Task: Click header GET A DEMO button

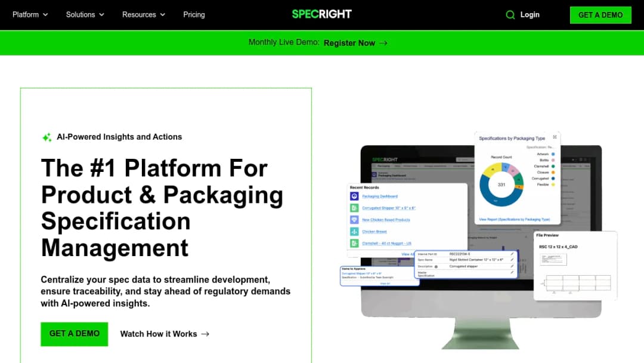Action: pyautogui.click(x=600, y=15)
